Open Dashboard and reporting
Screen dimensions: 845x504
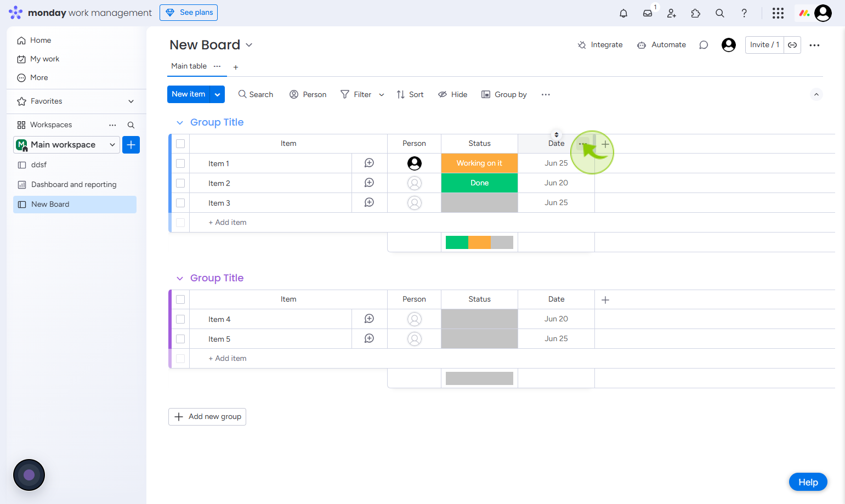[75, 185]
